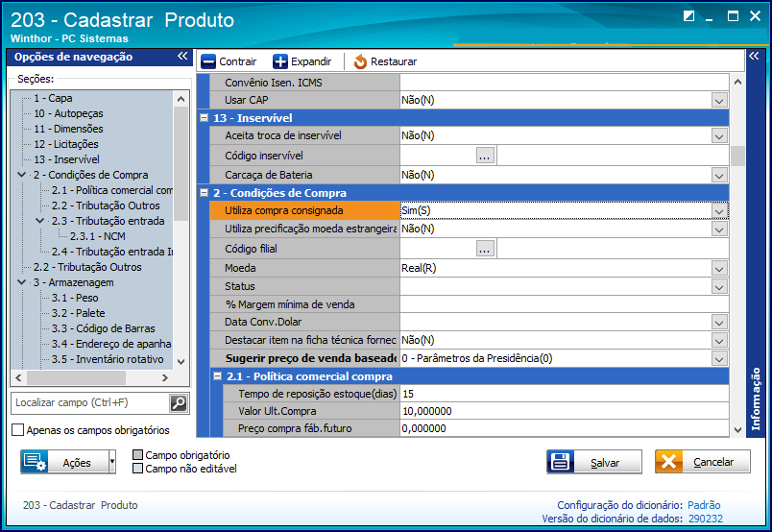Click the Restaurar arrow icon
The image size is (772, 532).
coord(360,61)
